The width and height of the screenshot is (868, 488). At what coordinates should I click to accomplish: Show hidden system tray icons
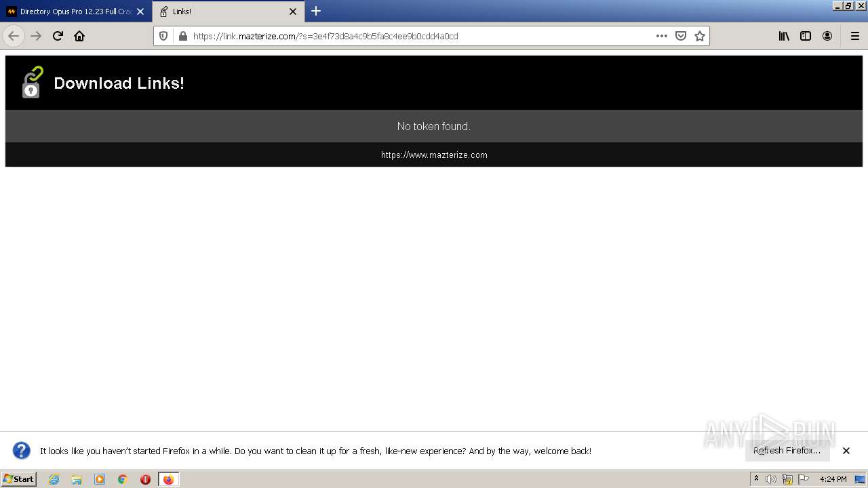click(x=756, y=479)
